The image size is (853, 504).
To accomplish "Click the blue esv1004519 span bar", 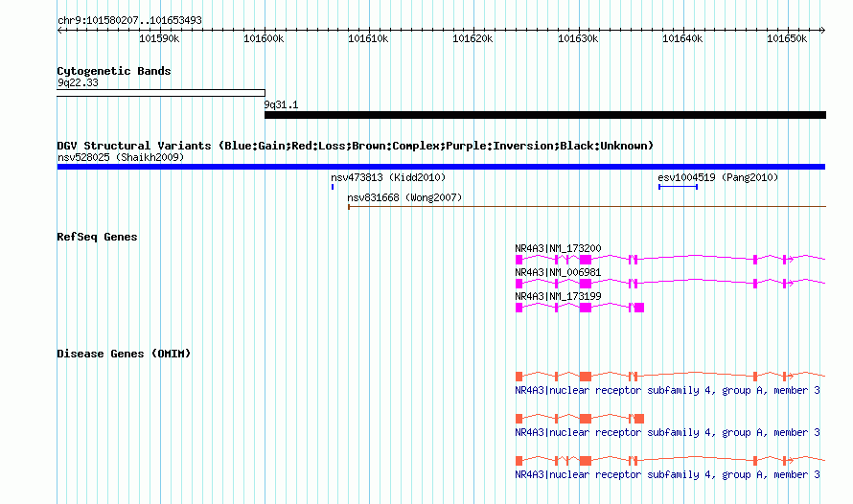I will (678, 187).
